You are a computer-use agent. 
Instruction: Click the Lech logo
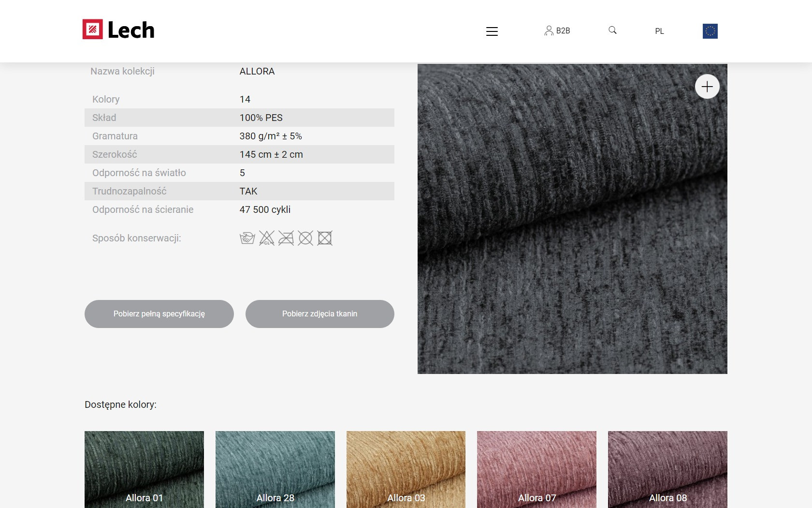(118, 30)
